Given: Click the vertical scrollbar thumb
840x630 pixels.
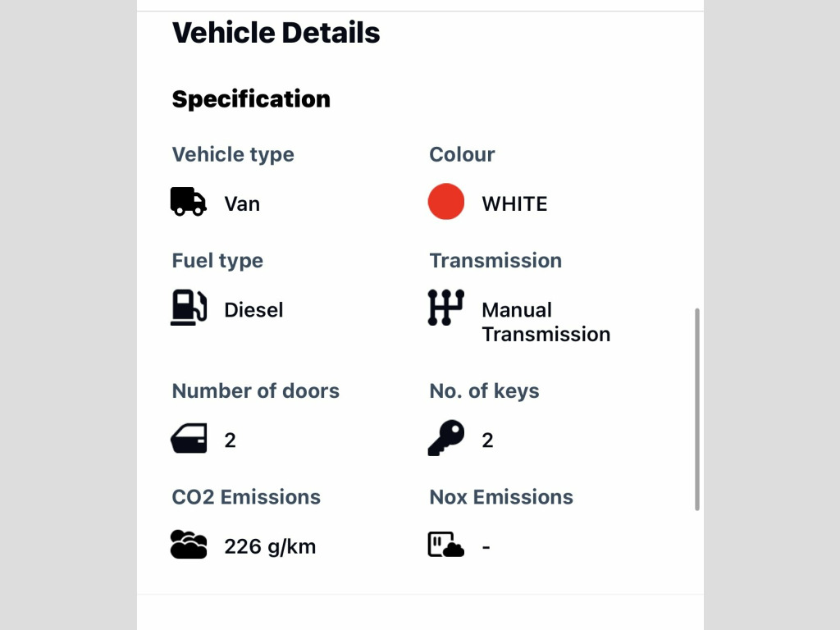Looking at the screenshot, I should click(697, 409).
